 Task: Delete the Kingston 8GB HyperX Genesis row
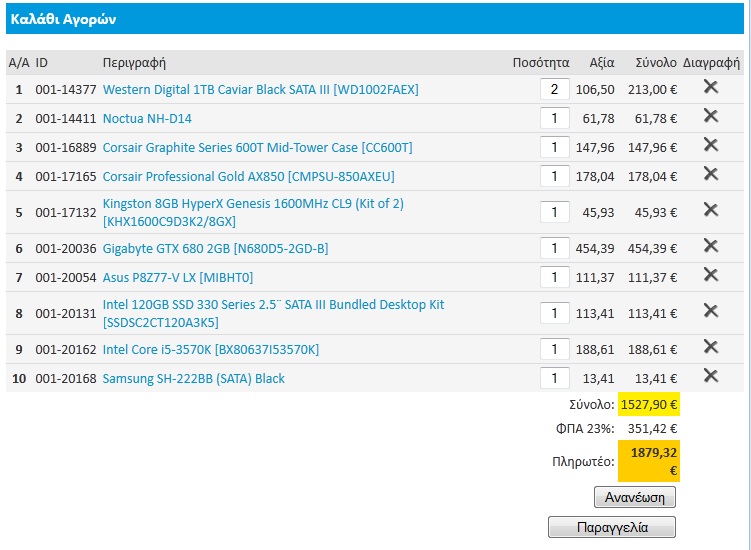point(711,209)
